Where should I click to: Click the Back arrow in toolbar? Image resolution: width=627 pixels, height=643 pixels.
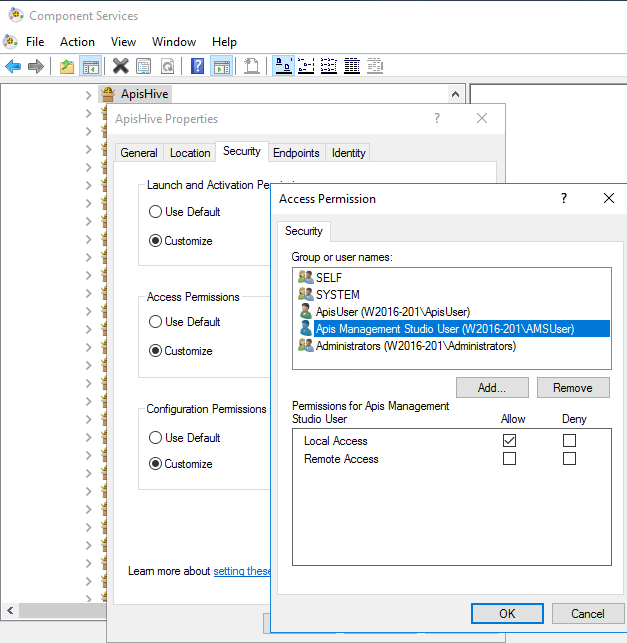click(13, 66)
